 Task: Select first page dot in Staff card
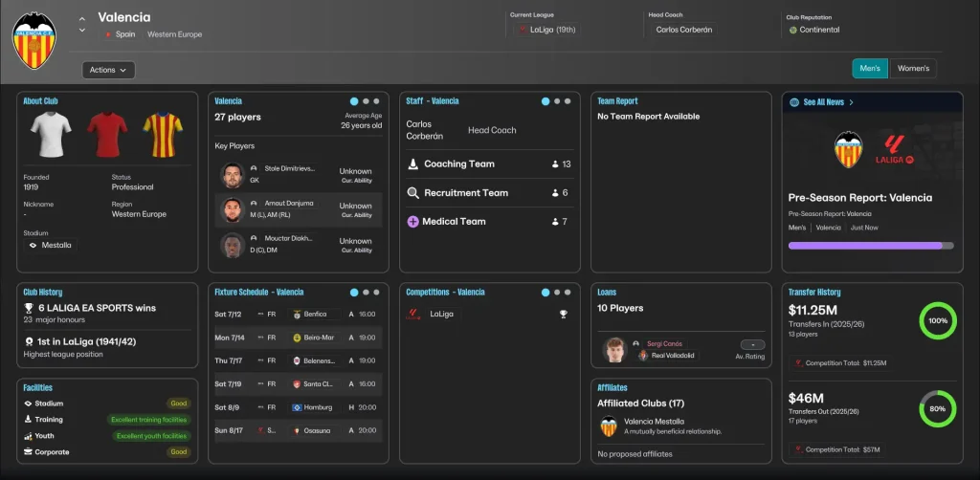point(546,101)
